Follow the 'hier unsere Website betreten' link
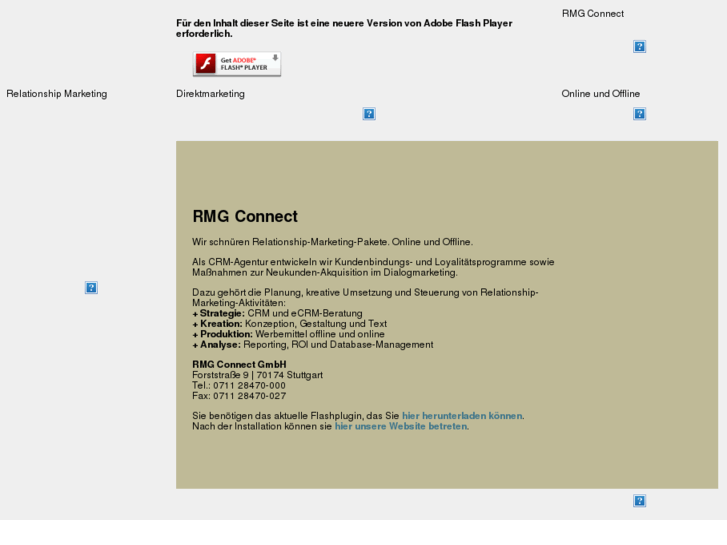Viewport: 727px width, 545px height. [x=401, y=426]
